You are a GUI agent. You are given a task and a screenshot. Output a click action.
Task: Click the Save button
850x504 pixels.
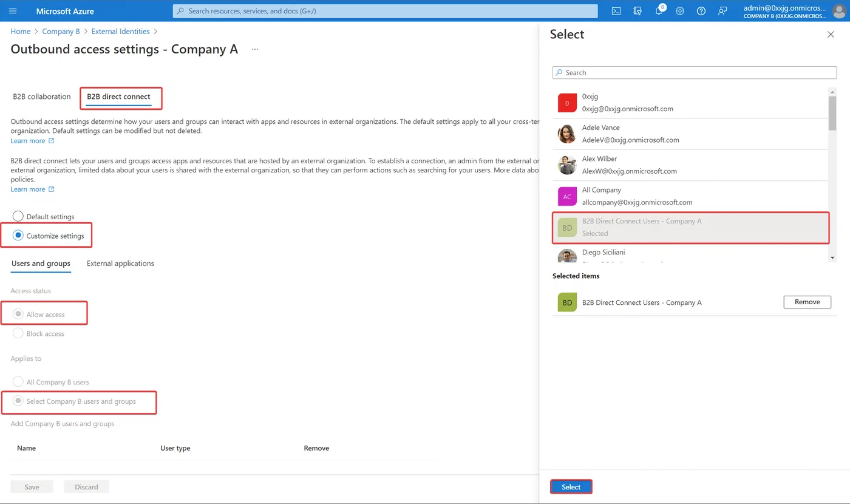click(x=32, y=487)
